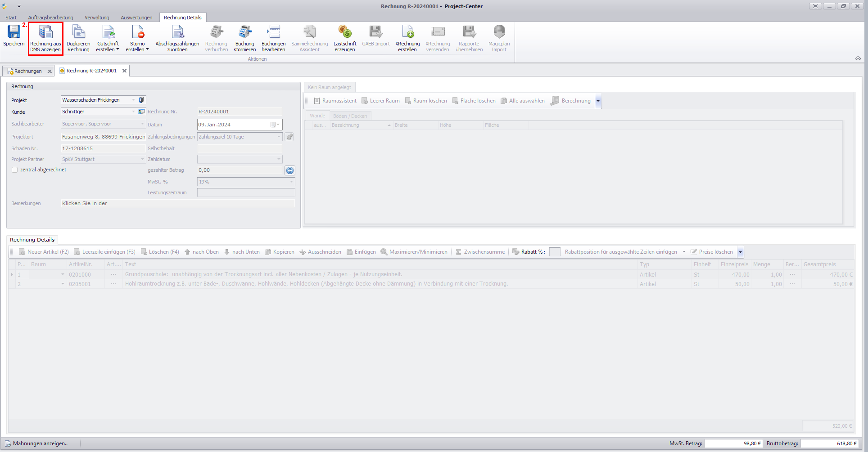This screenshot has height=452, width=868.
Task: Click Mahnungen anzeigen in status bar
Action: (40, 443)
